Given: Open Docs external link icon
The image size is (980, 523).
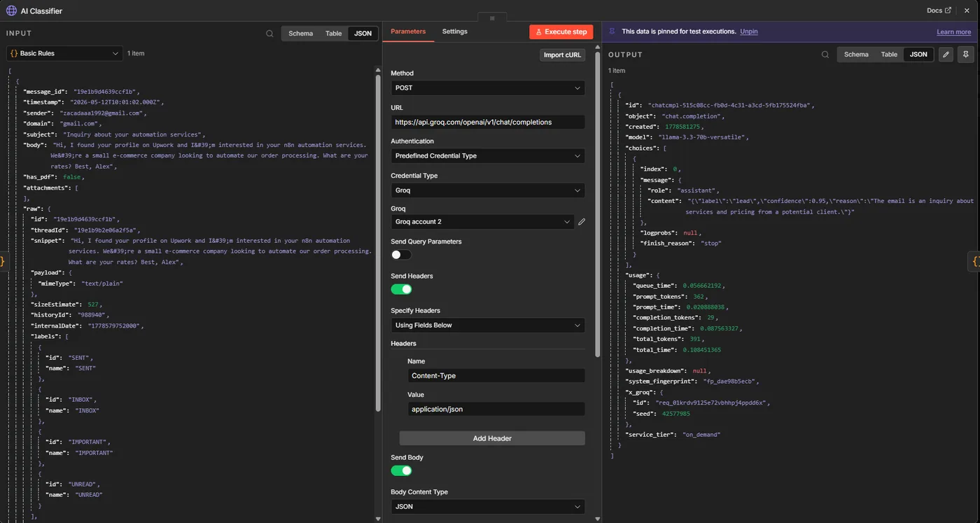Looking at the screenshot, I should [x=948, y=11].
